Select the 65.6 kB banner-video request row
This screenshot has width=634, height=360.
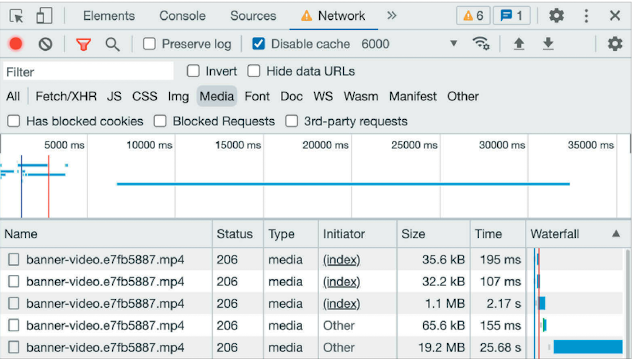pos(311,325)
